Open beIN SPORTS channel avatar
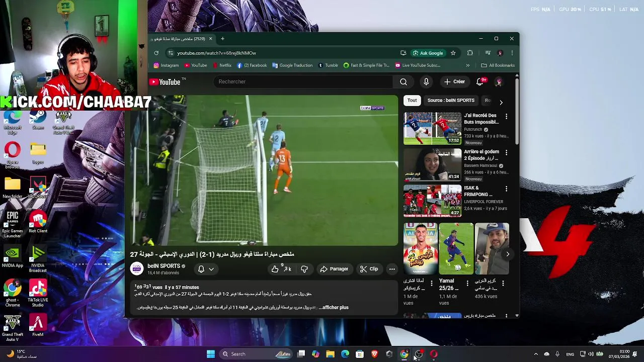 point(137,269)
